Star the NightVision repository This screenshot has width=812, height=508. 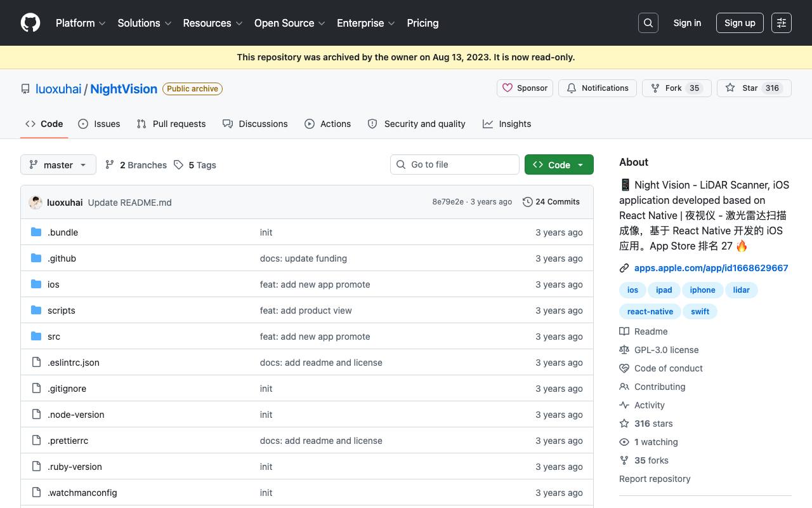(754, 88)
